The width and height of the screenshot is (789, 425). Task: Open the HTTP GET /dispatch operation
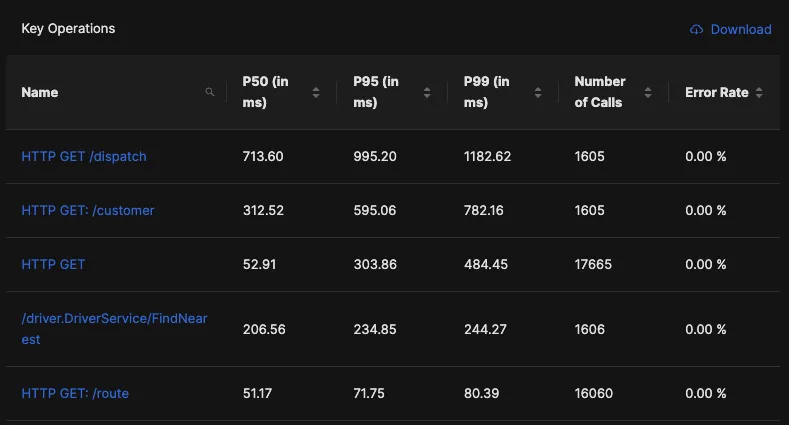84,156
